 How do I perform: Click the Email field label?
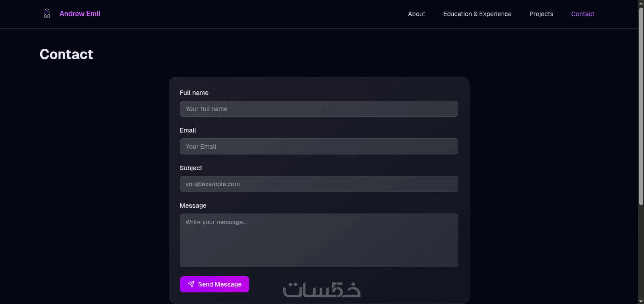[x=188, y=130]
